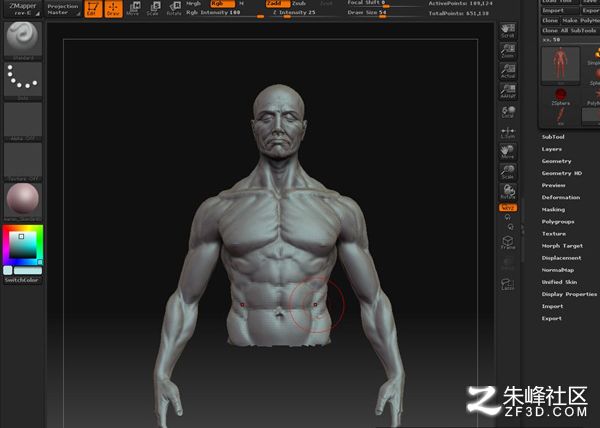Toggle the L.Sym local symmetry icon
The height and width of the screenshot is (428, 600).
click(x=508, y=133)
